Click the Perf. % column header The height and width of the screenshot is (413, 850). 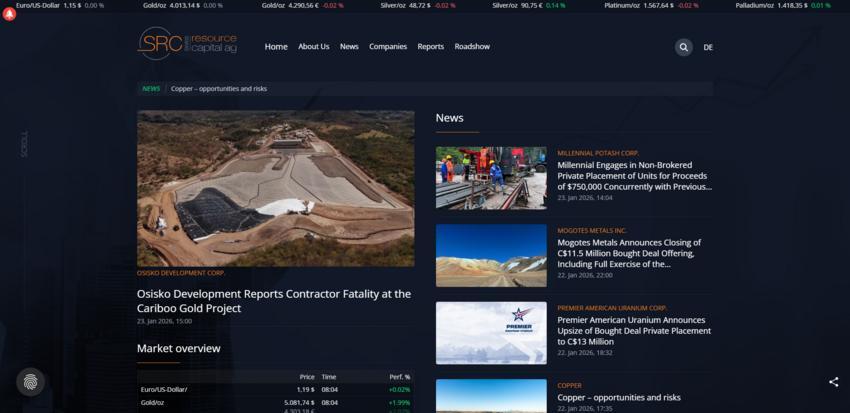(x=400, y=377)
